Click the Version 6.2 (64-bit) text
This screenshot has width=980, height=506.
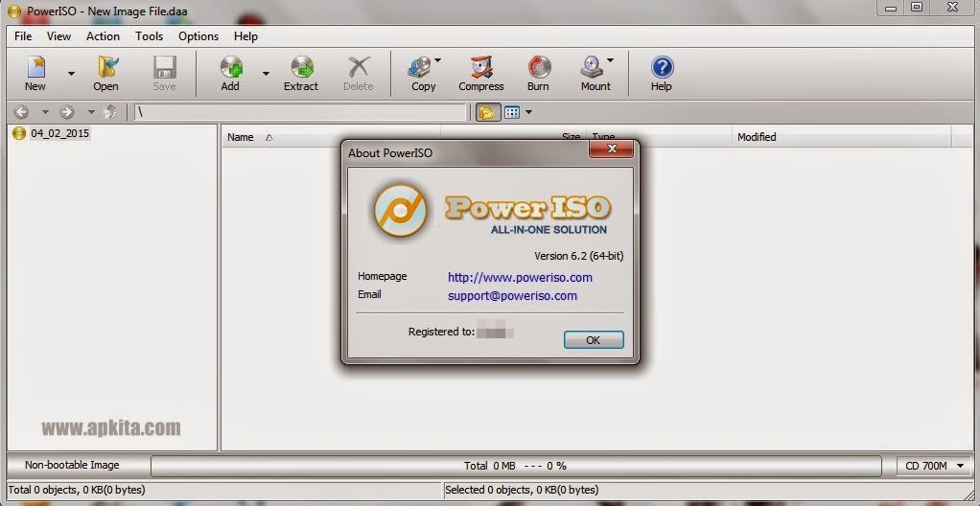(579, 256)
